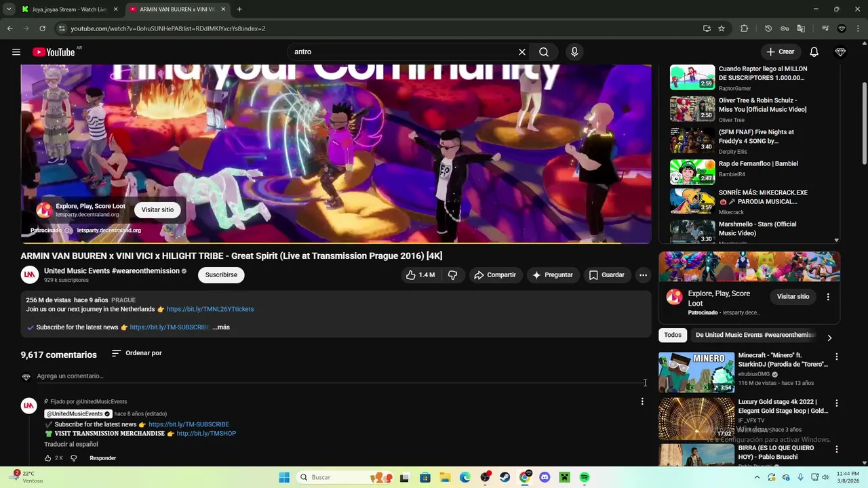
Task: Open options for Luxury Gold stage video
Action: click(x=837, y=403)
